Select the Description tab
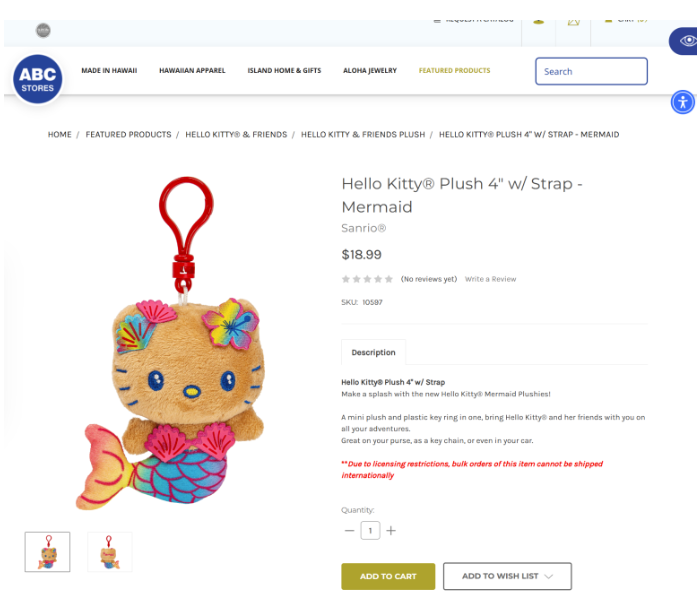Viewport: 698px width, 597px height. tap(373, 352)
